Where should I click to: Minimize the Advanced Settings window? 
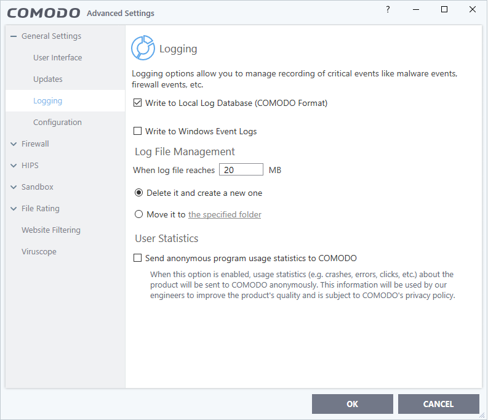tap(416, 10)
